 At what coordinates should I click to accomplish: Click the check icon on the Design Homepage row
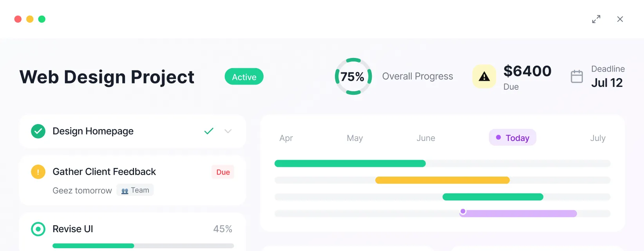(x=209, y=131)
